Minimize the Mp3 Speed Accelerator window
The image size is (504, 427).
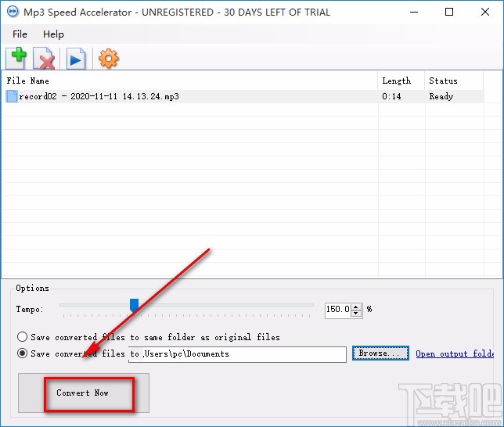pos(414,13)
